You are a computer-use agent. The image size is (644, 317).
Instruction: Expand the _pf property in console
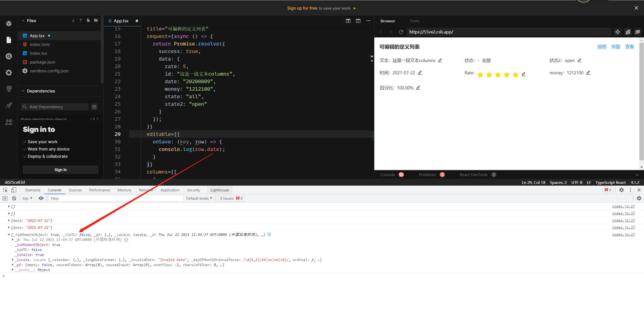(13, 265)
